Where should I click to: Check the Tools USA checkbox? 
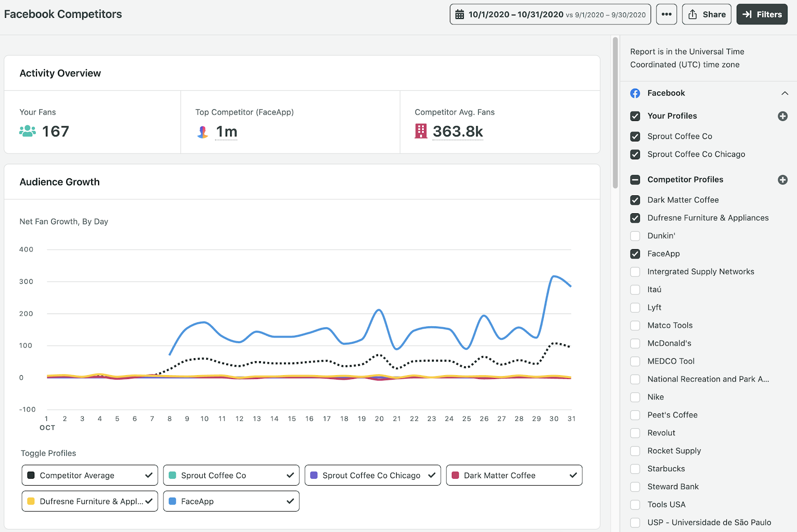click(x=635, y=505)
